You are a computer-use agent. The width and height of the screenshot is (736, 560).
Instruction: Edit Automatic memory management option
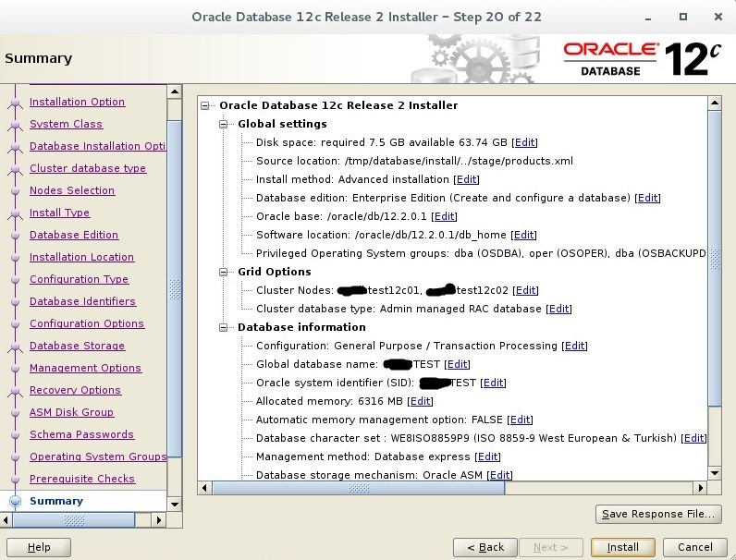pyautogui.click(x=520, y=420)
